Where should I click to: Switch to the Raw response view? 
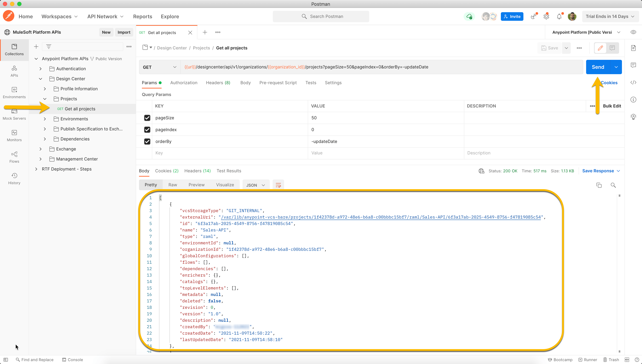click(x=172, y=185)
